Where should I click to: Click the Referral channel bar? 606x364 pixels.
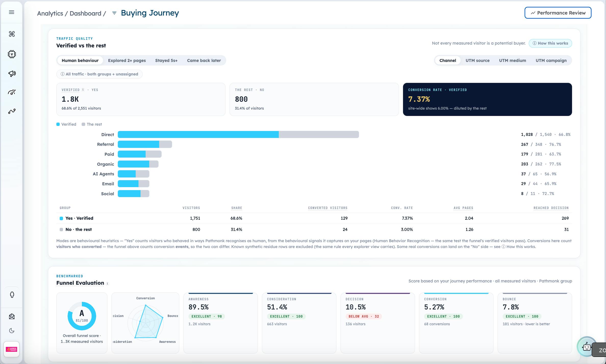coord(145,144)
